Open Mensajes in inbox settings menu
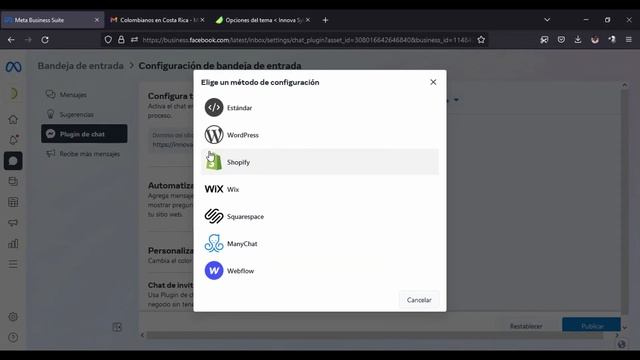The image size is (640, 360). tap(84, 95)
